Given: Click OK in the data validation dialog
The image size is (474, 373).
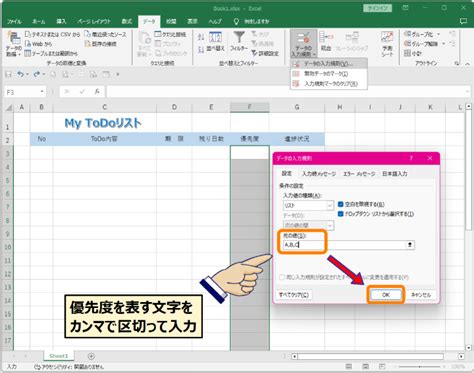Looking at the screenshot, I should [x=386, y=295].
